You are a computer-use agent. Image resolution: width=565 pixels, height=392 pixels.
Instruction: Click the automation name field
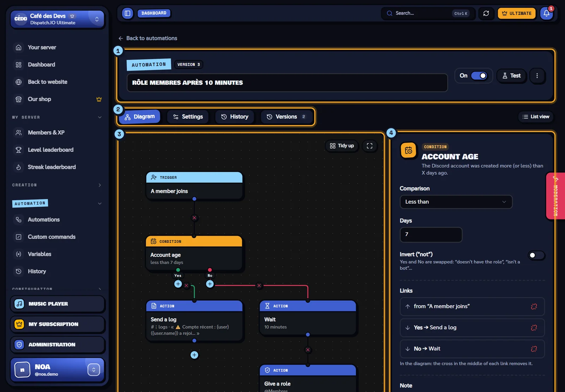click(x=287, y=83)
